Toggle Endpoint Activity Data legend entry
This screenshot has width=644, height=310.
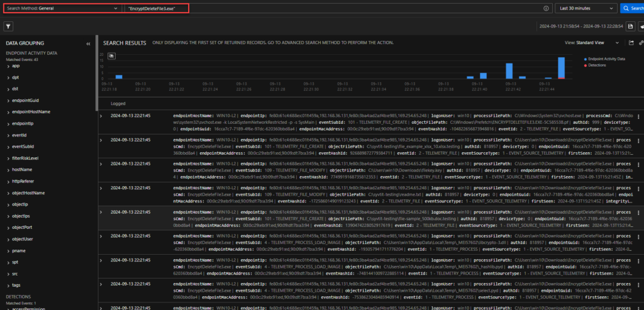(604, 59)
